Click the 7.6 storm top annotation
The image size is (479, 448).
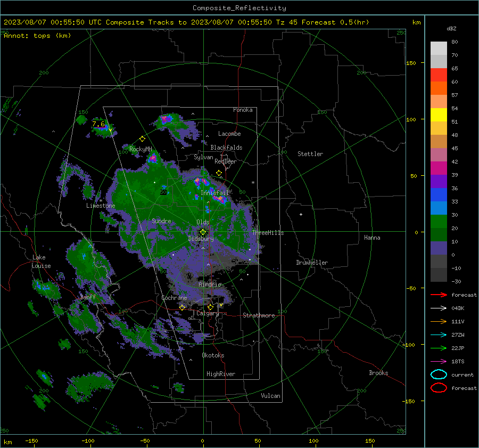coord(98,124)
